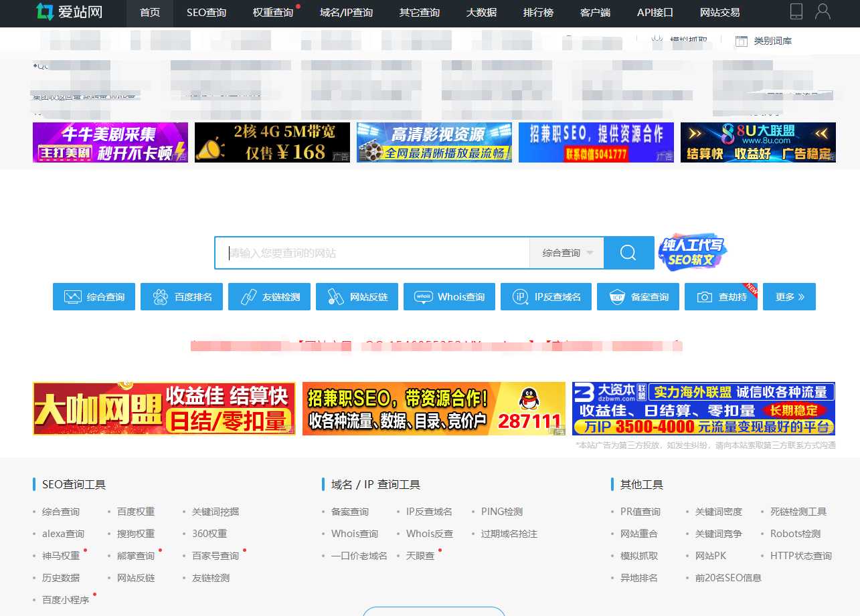
Task: Click the 2核4G 5M带宽 ad banner
Action: click(272, 142)
